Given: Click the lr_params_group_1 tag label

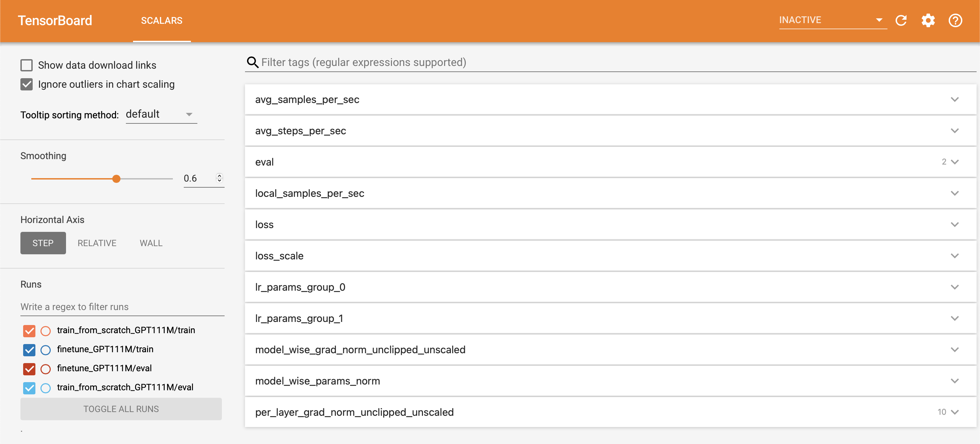Looking at the screenshot, I should tap(299, 318).
